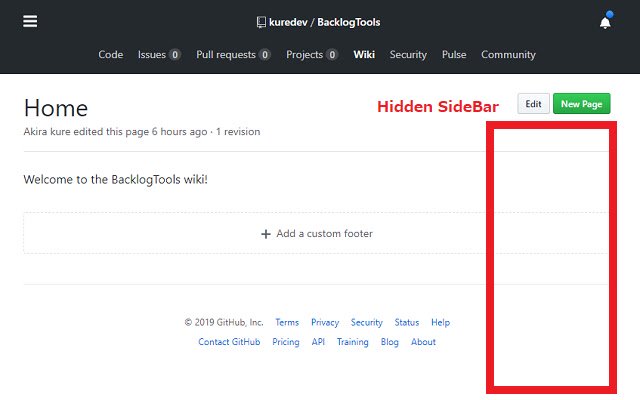
Task: Click the '© 2019 GitHub, Inc.' text
Action: tap(224, 322)
